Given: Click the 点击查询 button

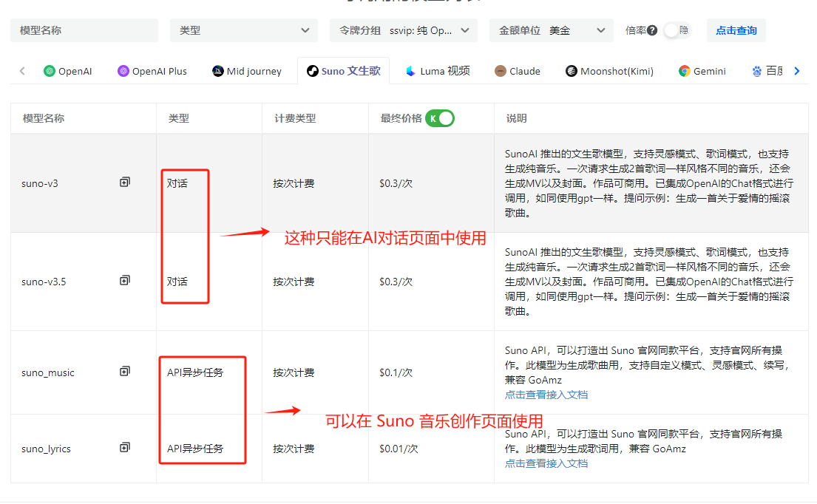Looking at the screenshot, I should (x=736, y=31).
